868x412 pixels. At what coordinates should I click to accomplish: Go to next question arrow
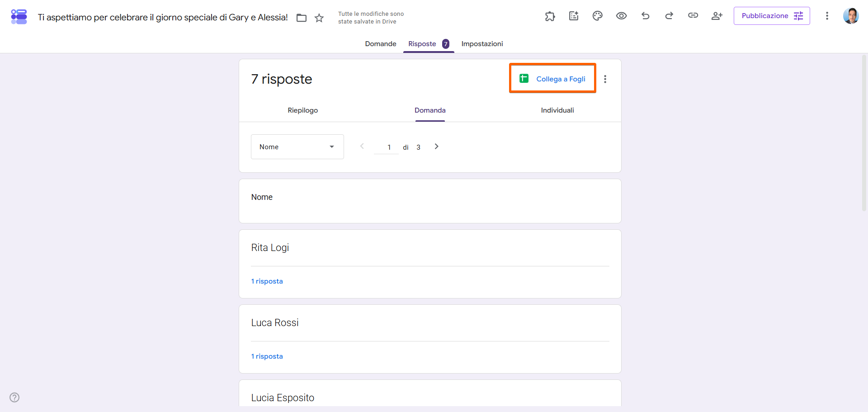436,147
